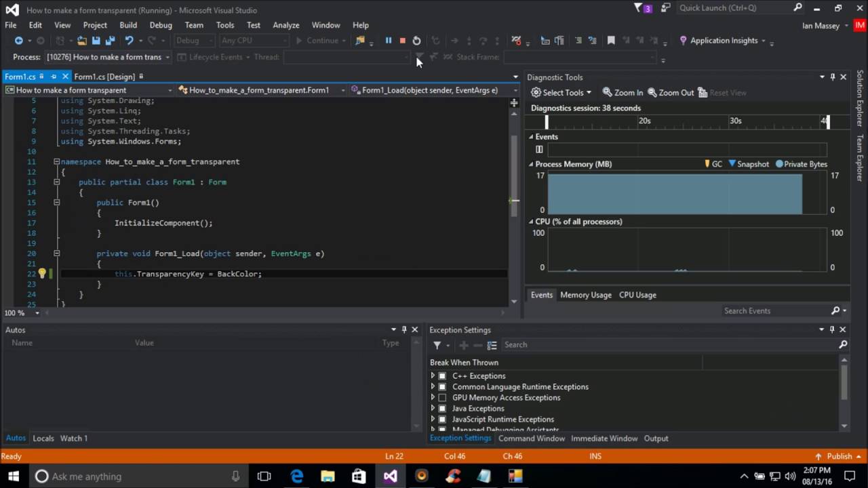
Task: Open the Immediate Window tab
Action: [x=604, y=439]
